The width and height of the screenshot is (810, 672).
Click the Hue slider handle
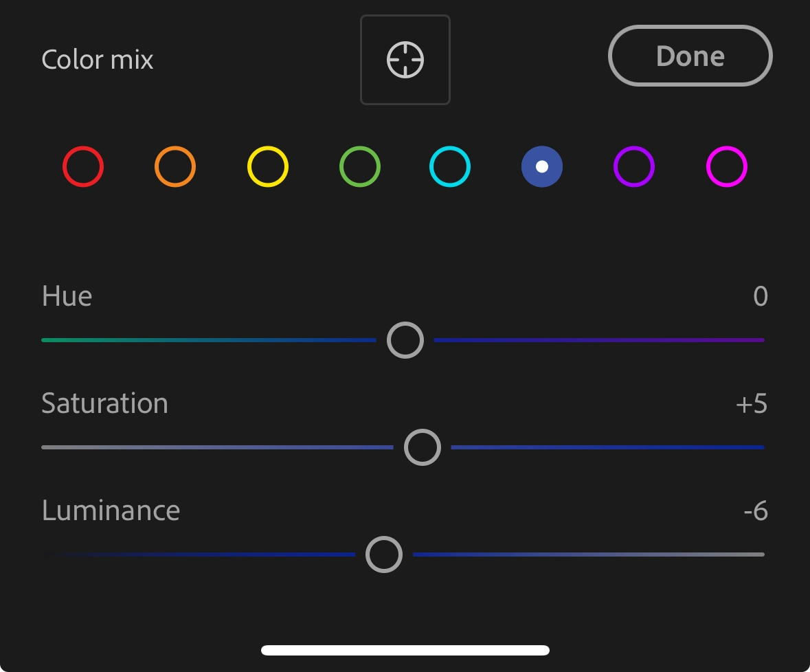click(x=405, y=340)
